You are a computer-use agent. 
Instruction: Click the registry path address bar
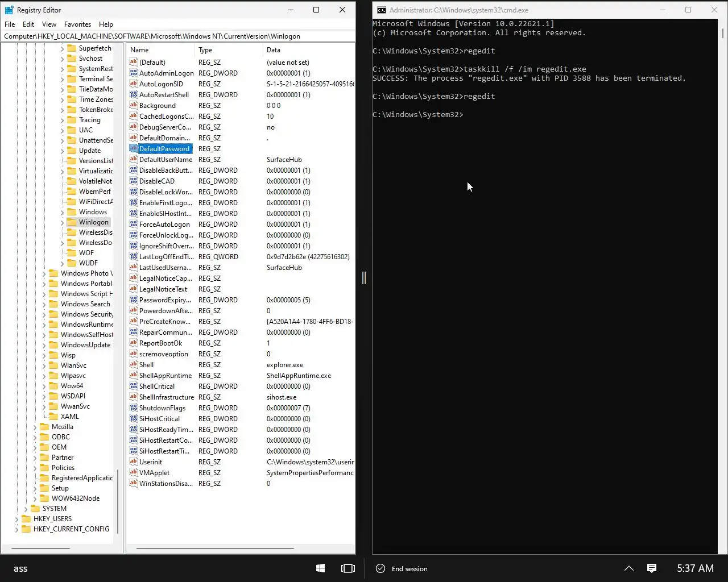177,36
